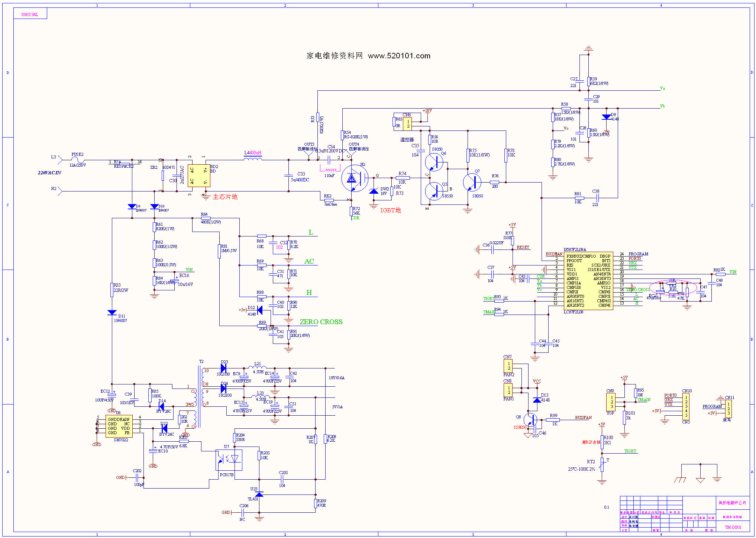Click the 美的电磁炉公司 title block text
756x538 pixels.
click(732, 503)
